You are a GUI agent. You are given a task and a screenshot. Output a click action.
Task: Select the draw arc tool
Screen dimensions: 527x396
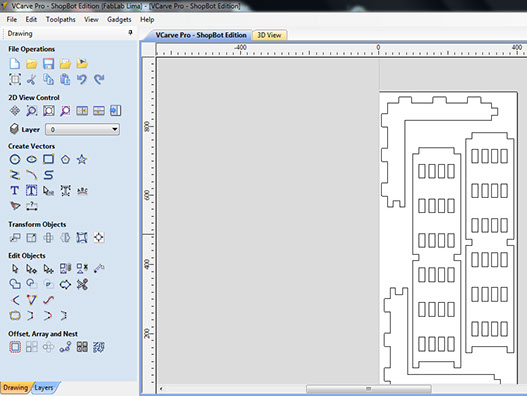(x=32, y=175)
